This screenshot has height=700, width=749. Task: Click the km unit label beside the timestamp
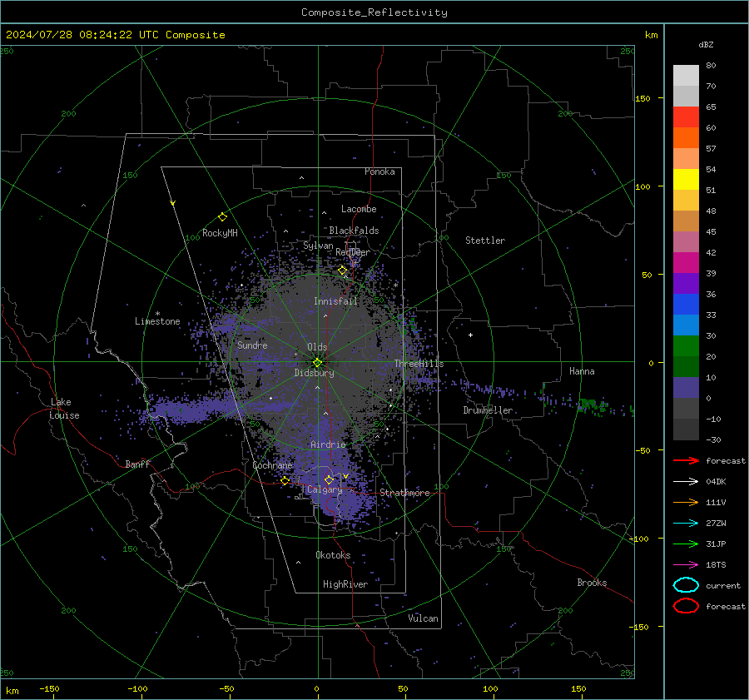click(651, 35)
